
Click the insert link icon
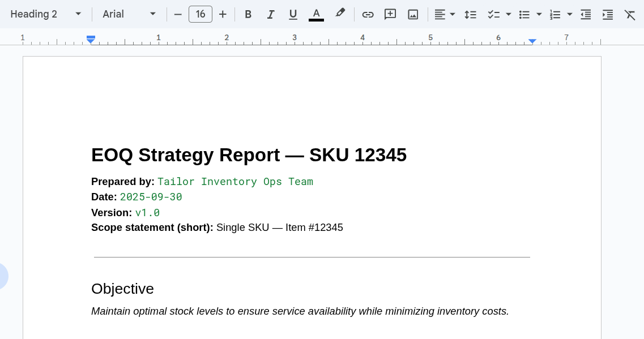pos(368,14)
